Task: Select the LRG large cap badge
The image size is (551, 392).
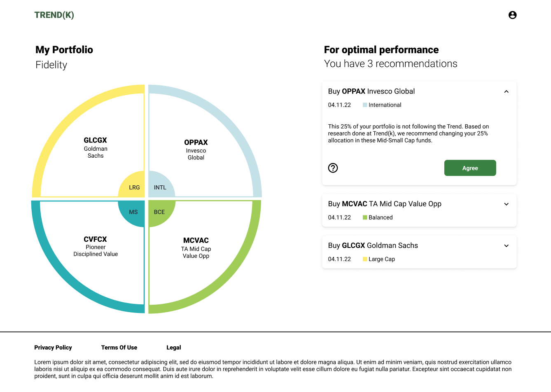Action: pyautogui.click(x=133, y=187)
